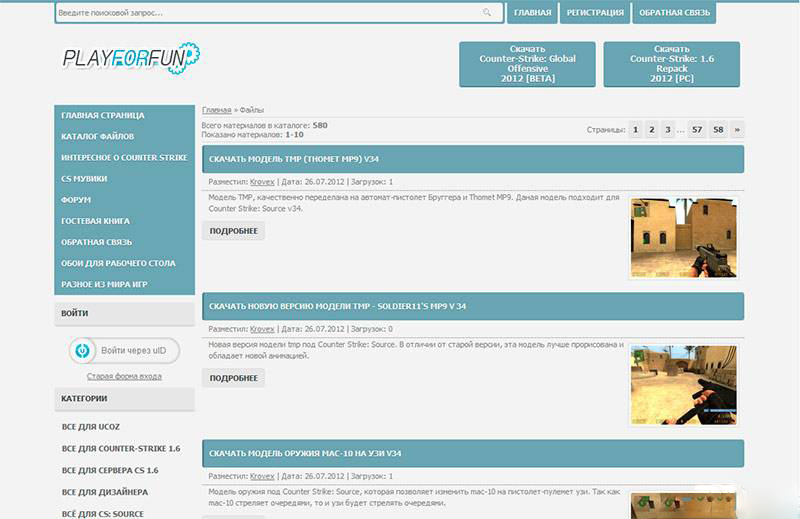Viewport: 800px width, 519px height.
Task: Click total materials count 580
Action: click(320, 125)
